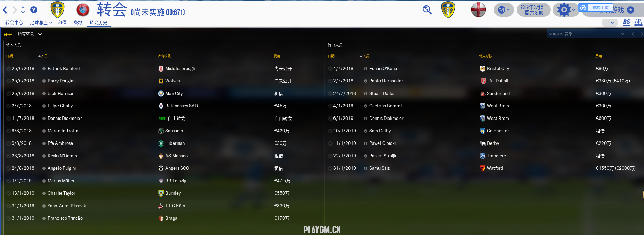Sort transfers in by 转出球队 column header
Screen dimensions: 644x235
tap(164, 56)
